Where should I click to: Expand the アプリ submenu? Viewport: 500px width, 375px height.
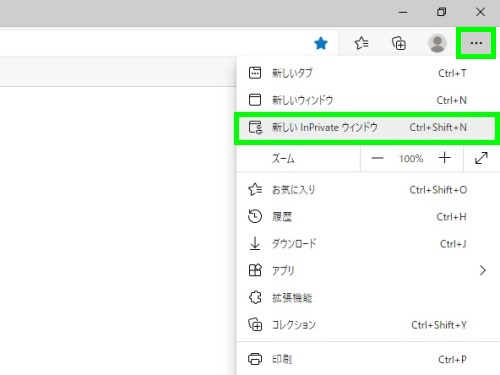click(368, 270)
